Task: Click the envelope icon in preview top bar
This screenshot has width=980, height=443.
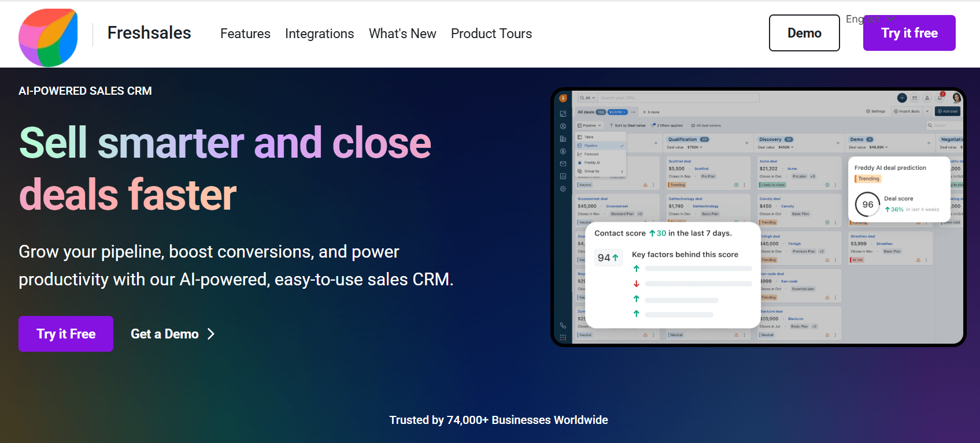Action: (915, 98)
